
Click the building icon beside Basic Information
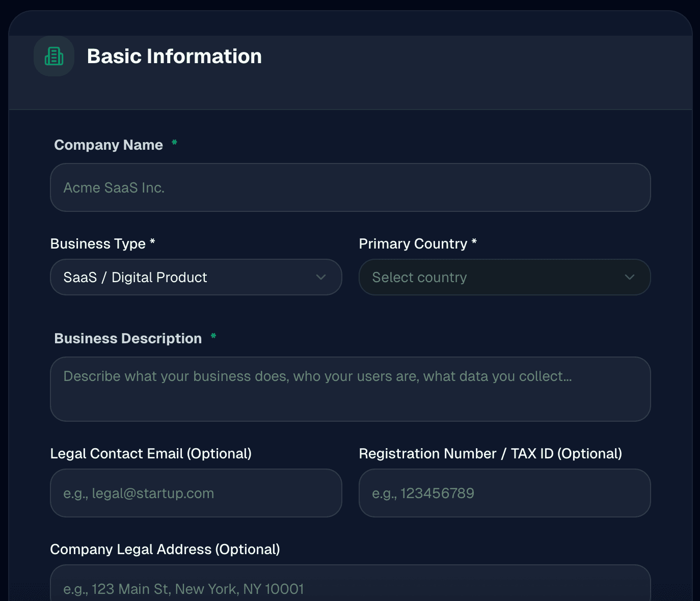[53, 56]
